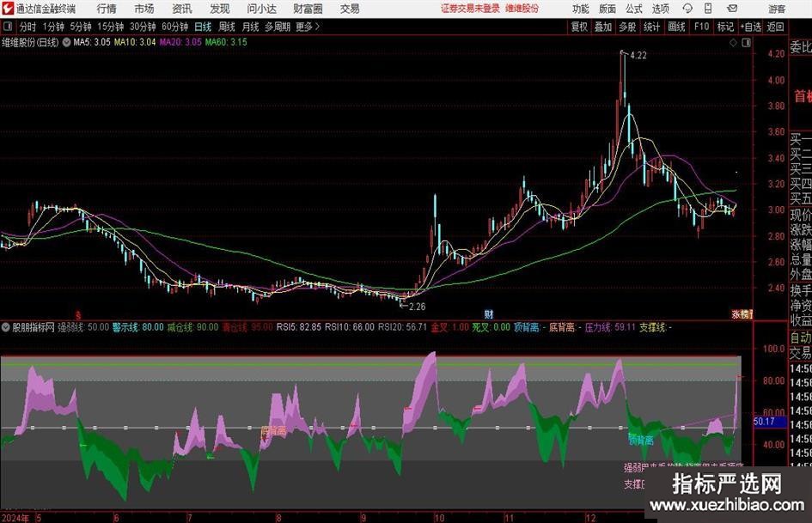Open the 多周期 multi-period view
Viewport: 812px width, 523px height.
click(x=277, y=27)
